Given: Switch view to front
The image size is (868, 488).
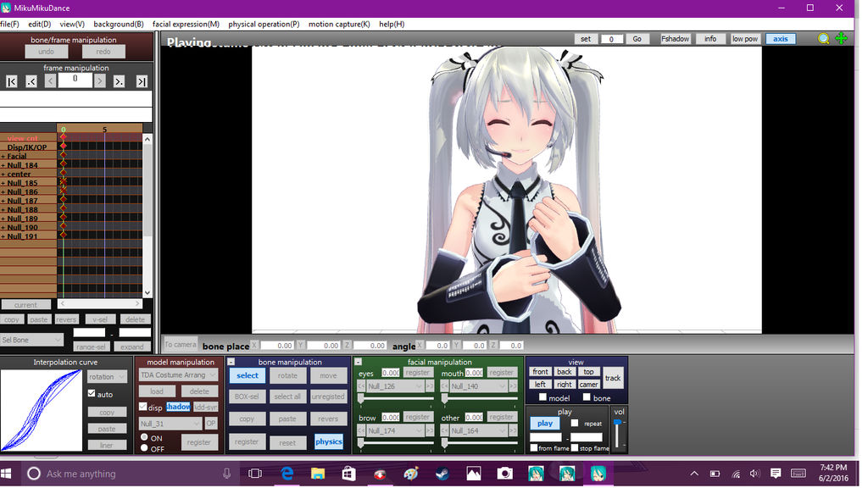Looking at the screenshot, I should [x=540, y=372].
